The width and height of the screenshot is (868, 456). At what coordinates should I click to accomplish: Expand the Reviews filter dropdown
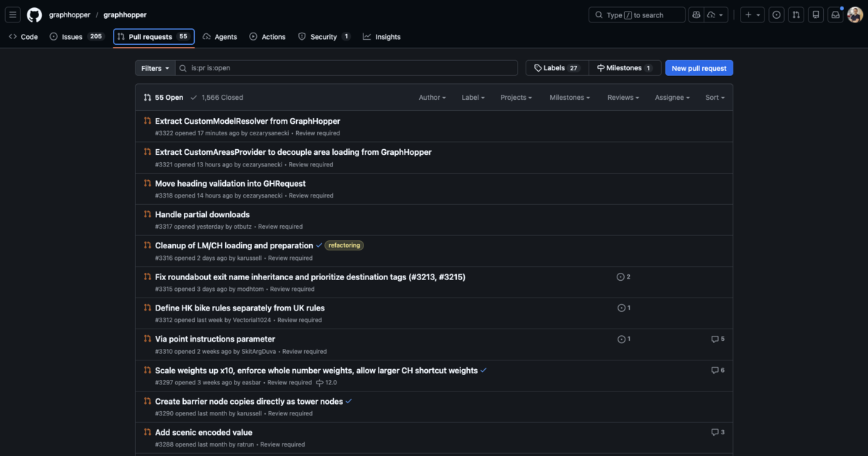click(623, 98)
